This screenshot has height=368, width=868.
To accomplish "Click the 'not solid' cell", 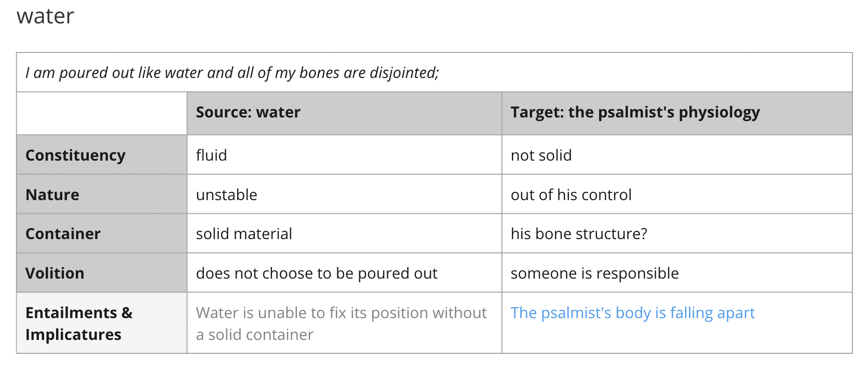I will (x=677, y=155).
